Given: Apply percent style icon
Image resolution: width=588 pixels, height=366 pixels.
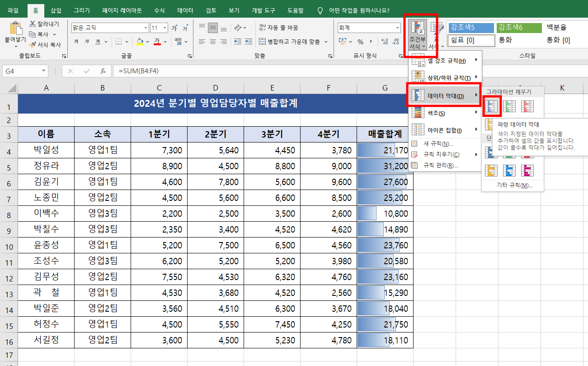Looking at the screenshot, I should coord(360,42).
